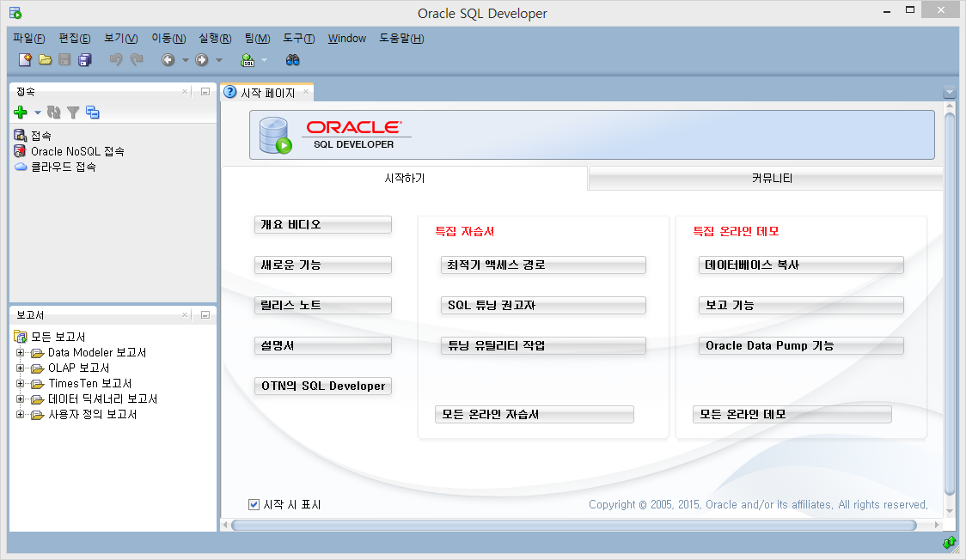Minimize the 보고서 panel
This screenshot has width=966, height=560.
pos(205,315)
